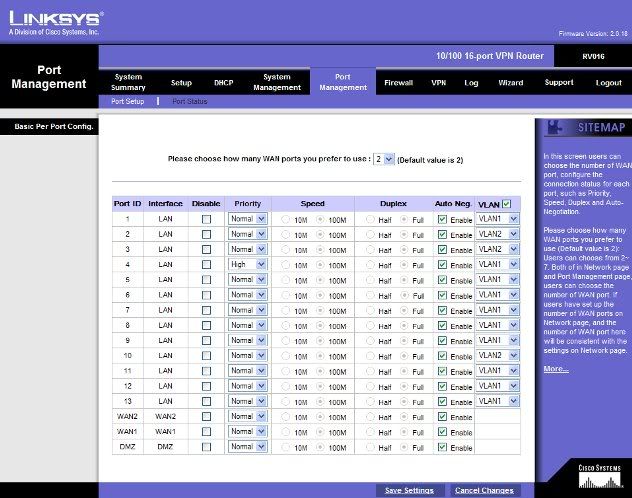Screen dimensions: 632x498
Task: Disable Auto Neg. for DMZ port
Action: 442,446
